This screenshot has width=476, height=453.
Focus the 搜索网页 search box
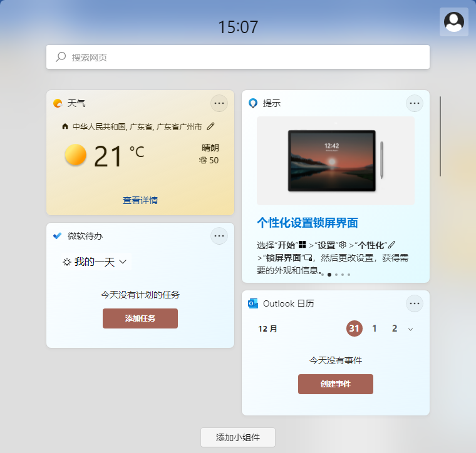(238, 57)
